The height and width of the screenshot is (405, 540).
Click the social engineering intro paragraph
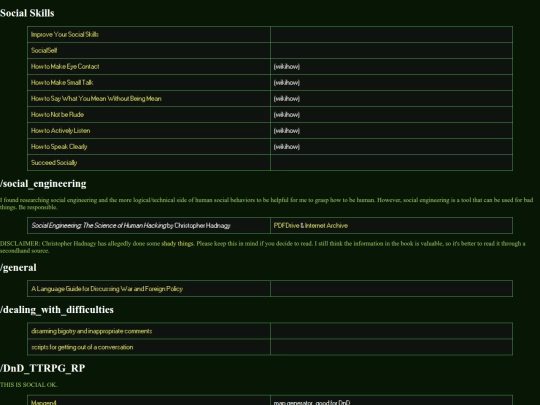(267, 204)
